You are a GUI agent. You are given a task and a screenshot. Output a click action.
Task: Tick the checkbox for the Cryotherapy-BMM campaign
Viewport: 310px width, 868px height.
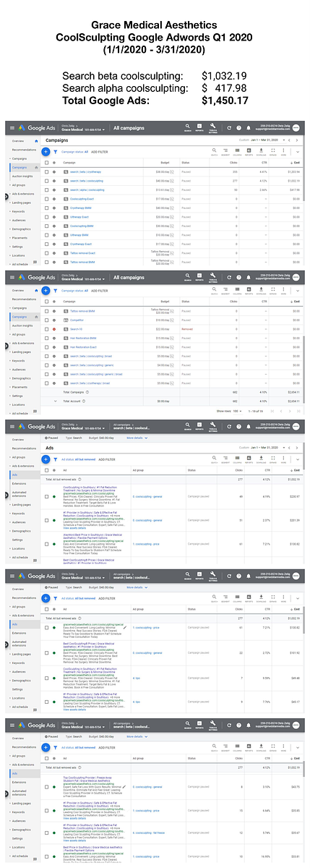click(47, 207)
